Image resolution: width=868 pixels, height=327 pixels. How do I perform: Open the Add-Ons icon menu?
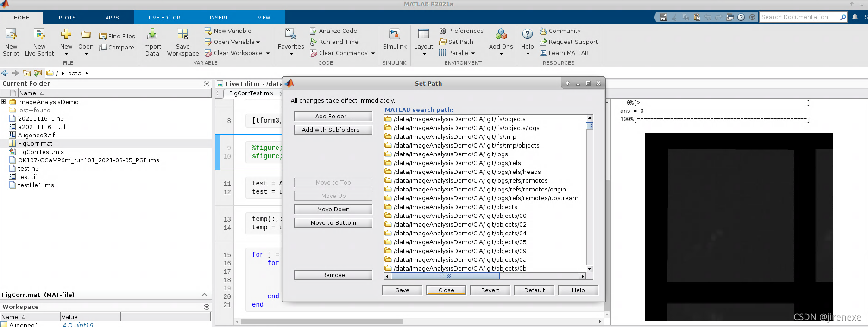501,34
